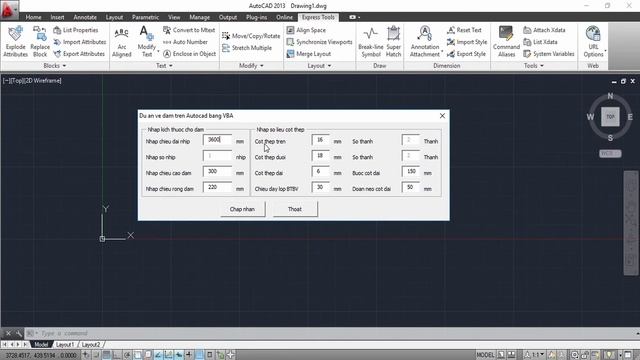Run Synchronize Viewports tool

[x=319, y=42]
